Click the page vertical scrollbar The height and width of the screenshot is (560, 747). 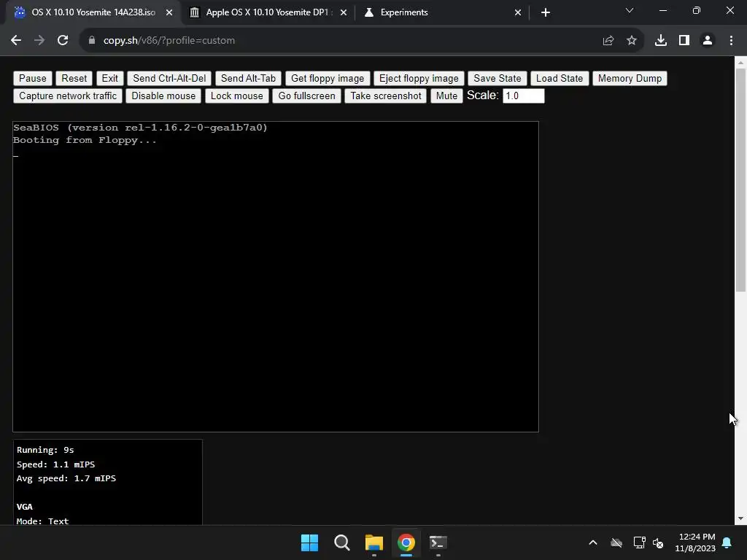[740, 180]
